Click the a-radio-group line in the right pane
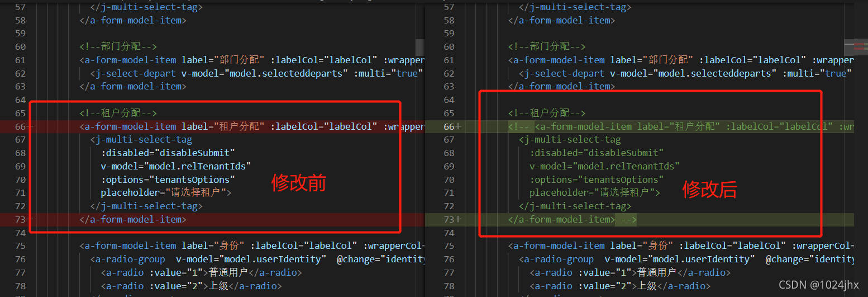This screenshot has width=868, height=297. 686,259
